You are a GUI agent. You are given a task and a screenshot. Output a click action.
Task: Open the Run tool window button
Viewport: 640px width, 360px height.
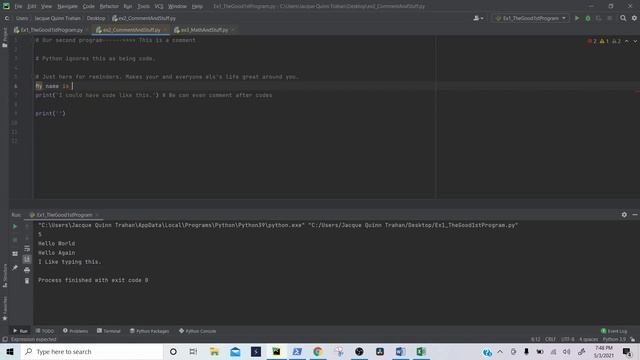pos(20,331)
